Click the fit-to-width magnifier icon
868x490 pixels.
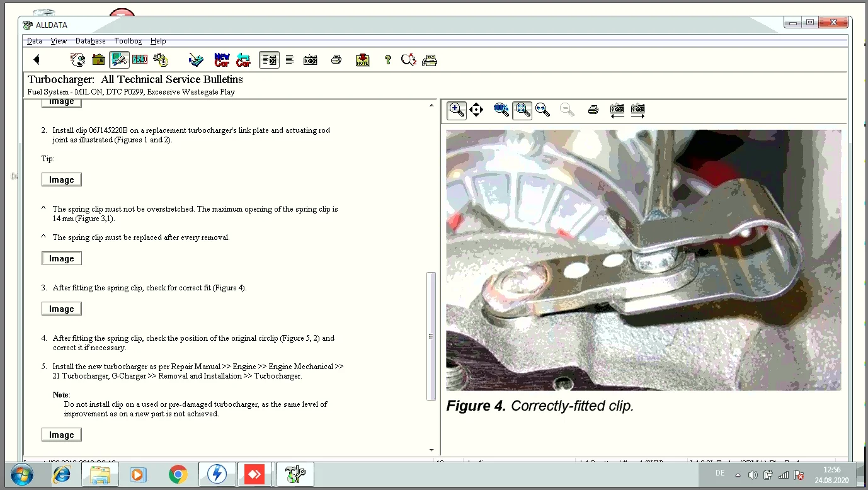(542, 110)
